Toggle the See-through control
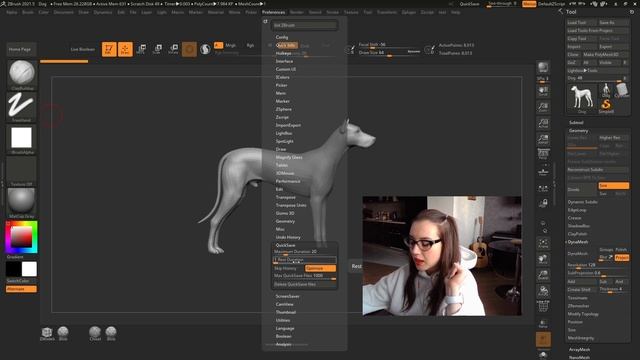Screen dimensions: 640x360 point(502,4)
